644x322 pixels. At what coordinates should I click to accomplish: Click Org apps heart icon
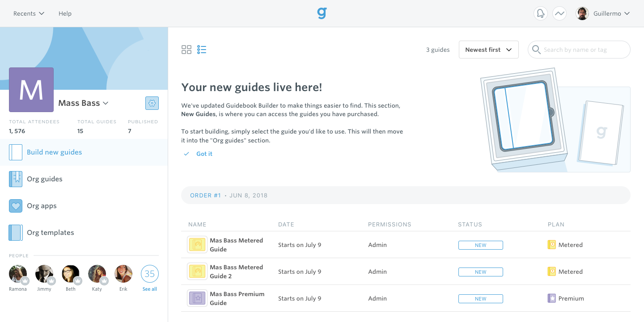pos(16,206)
